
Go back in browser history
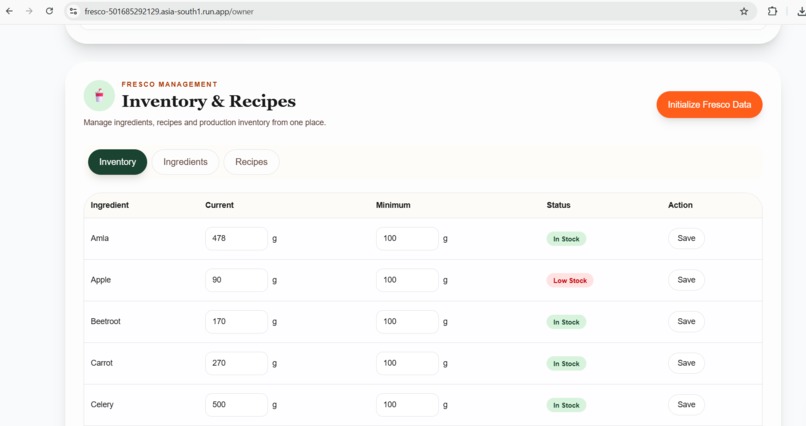click(x=9, y=11)
